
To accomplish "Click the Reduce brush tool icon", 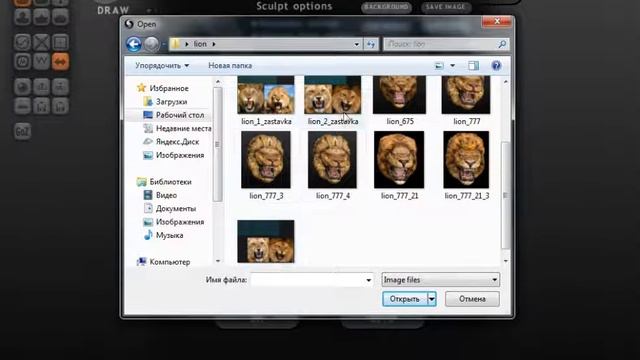I will point(22,42).
